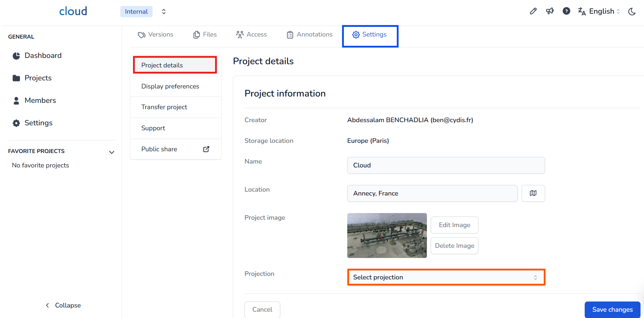
Task: Click the Delete Image button
Action: 454,246
